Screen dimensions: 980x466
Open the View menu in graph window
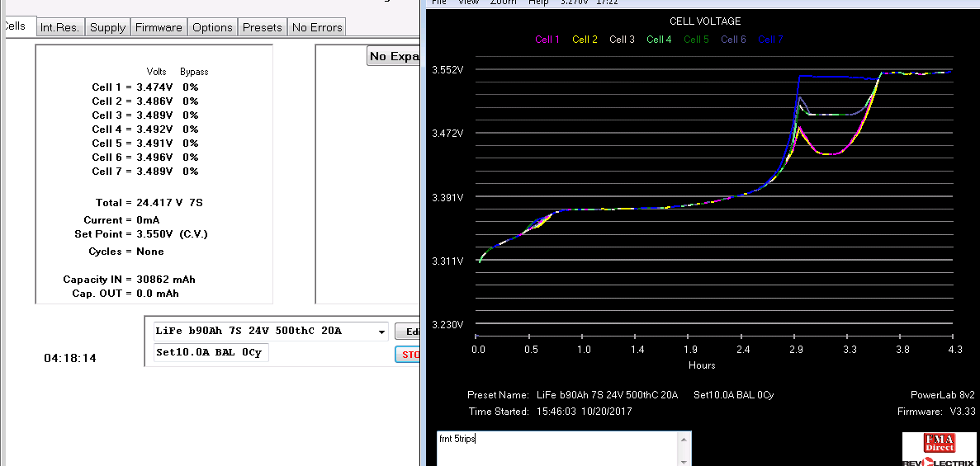468,2
